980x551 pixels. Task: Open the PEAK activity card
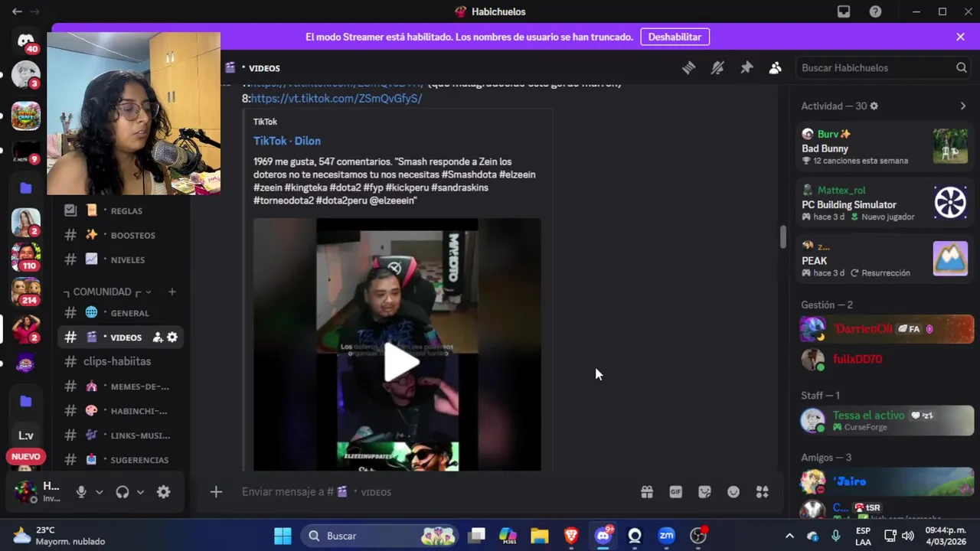(x=884, y=259)
